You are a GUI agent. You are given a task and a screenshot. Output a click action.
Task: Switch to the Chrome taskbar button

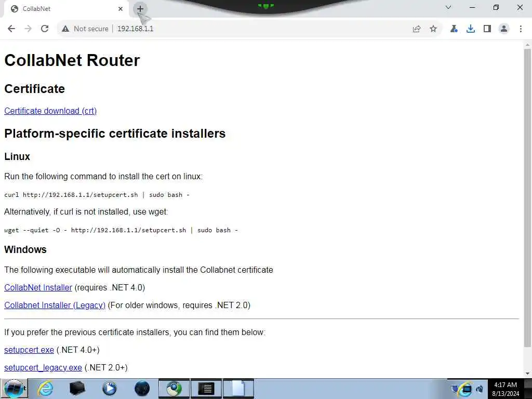174,389
